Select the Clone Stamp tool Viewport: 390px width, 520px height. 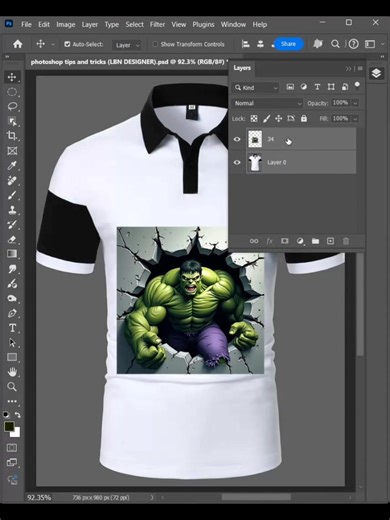tap(12, 210)
